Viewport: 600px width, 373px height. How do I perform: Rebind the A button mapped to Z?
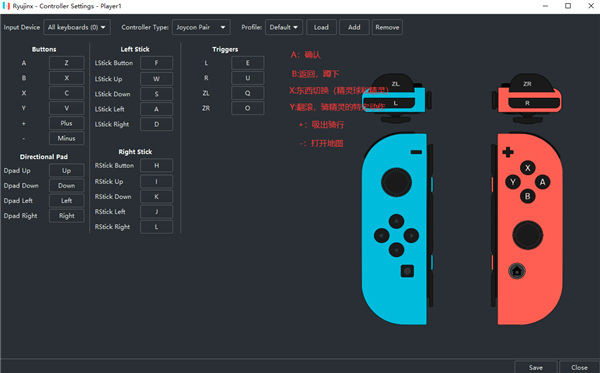[67, 63]
